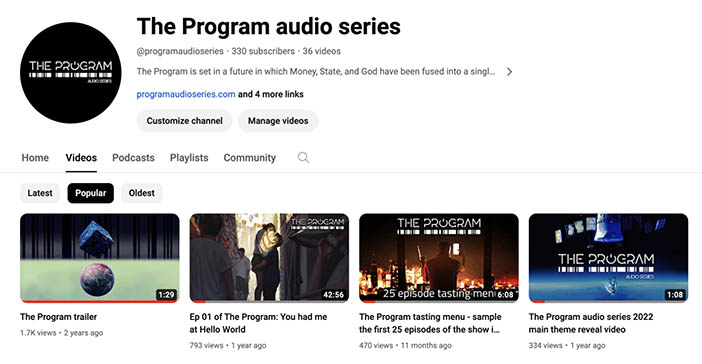Open the Ep 01 Hello World thumbnail
The image size is (702, 364).
coord(269,258)
